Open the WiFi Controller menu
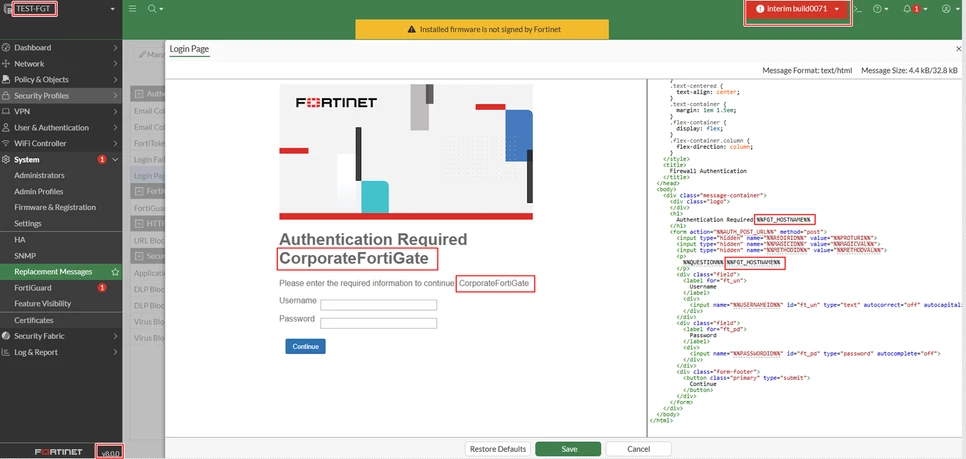 point(61,144)
